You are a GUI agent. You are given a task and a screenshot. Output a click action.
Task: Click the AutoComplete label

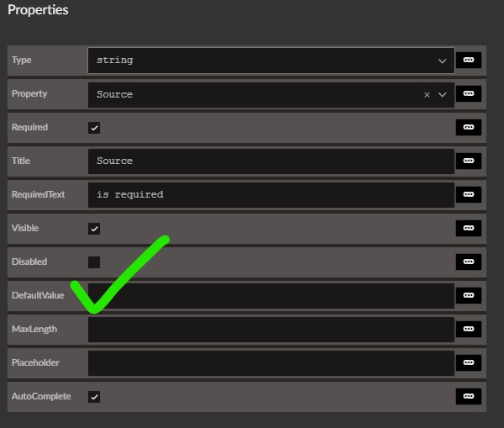click(41, 396)
